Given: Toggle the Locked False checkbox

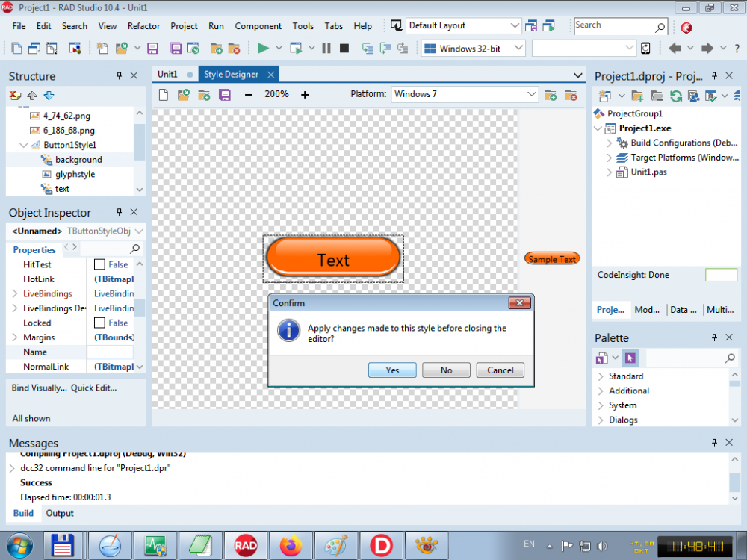Looking at the screenshot, I should pos(99,323).
